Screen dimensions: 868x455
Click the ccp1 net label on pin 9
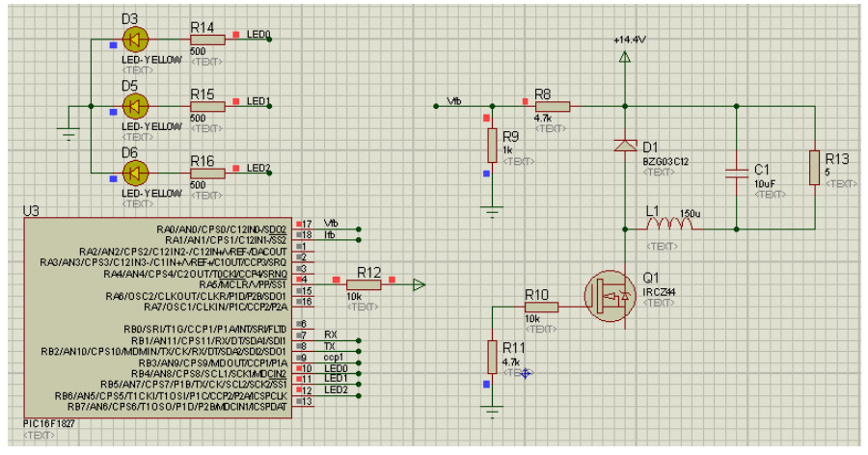[x=334, y=357]
